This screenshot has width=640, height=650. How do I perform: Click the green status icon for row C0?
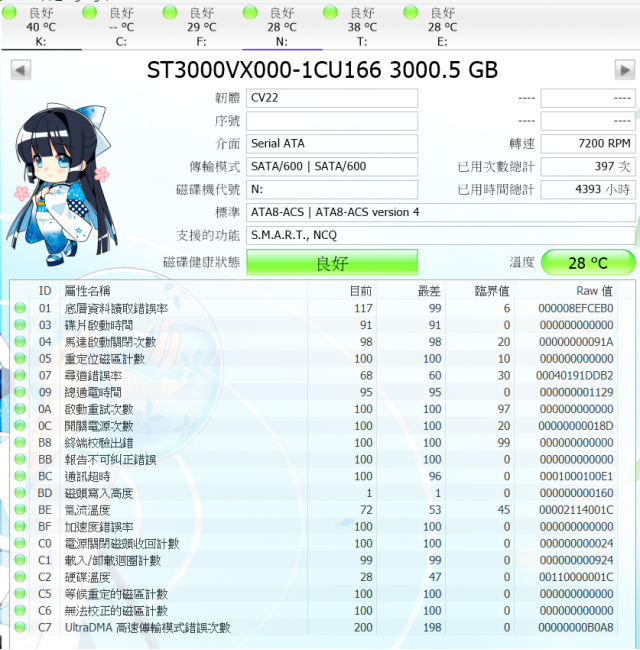coord(20,543)
